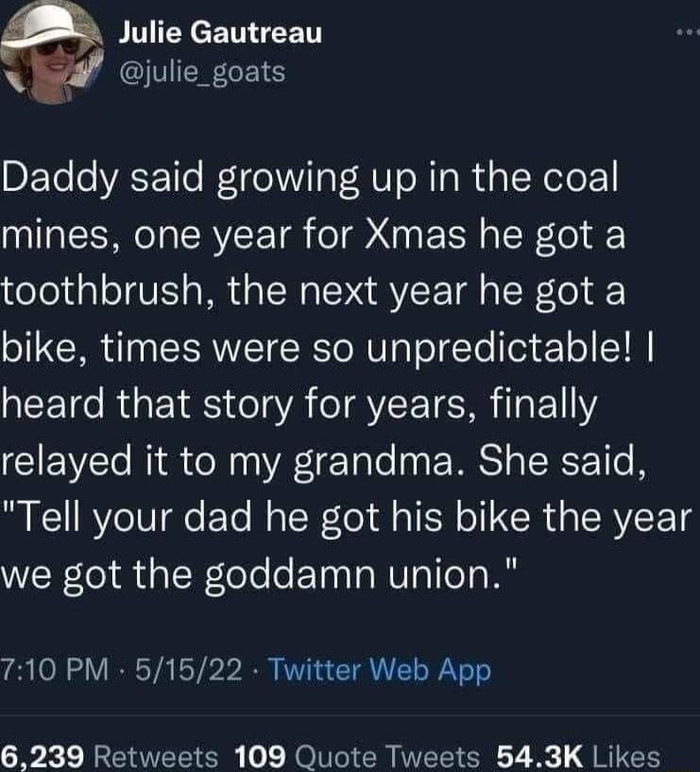Click the @julie_goats handle

pyautogui.click(x=202, y=70)
